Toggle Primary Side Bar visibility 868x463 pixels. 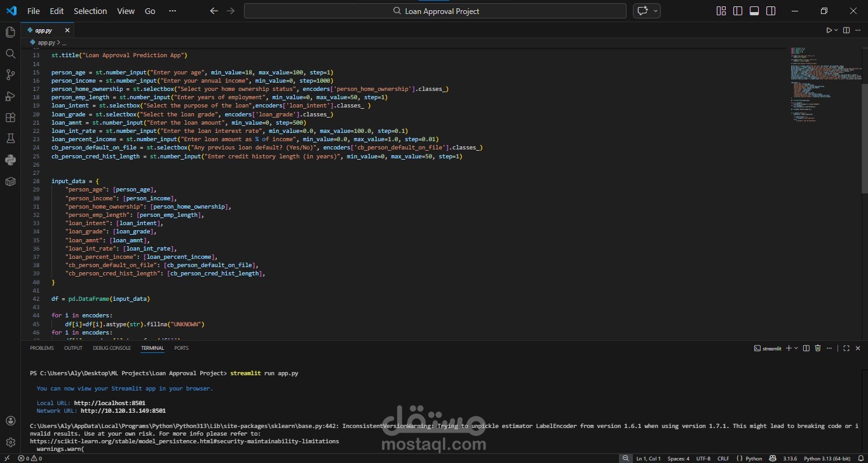(x=738, y=11)
